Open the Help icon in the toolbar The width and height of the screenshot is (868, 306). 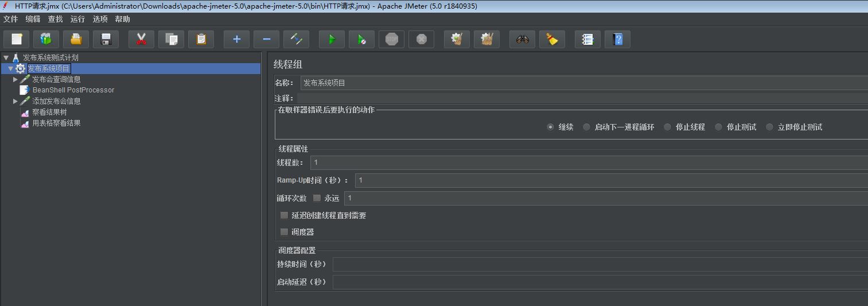pyautogui.click(x=617, y=39)
